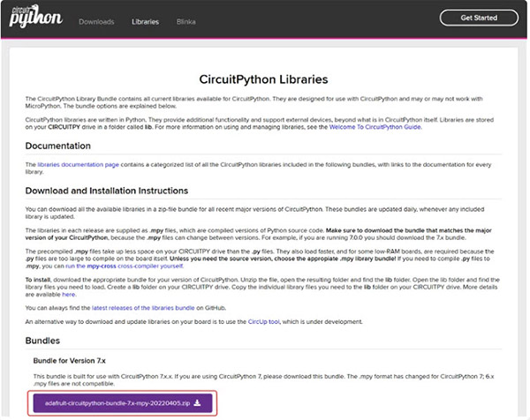This screenshot has height=420, width=530.
Task: Open the Blinka nav item
Action: point(186,19)
